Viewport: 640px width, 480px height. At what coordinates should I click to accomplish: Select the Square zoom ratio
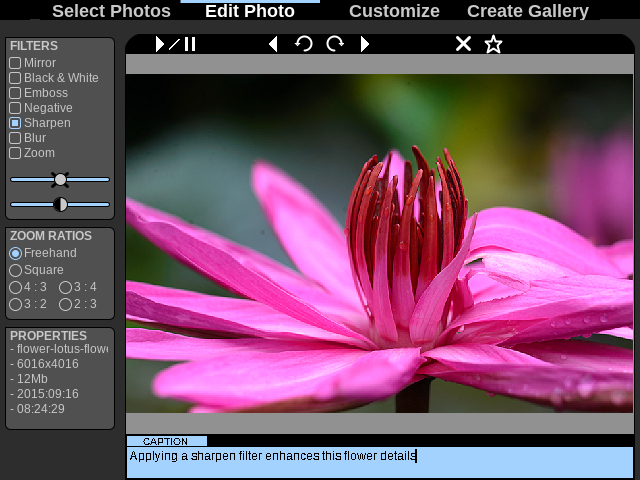(16, 270)
